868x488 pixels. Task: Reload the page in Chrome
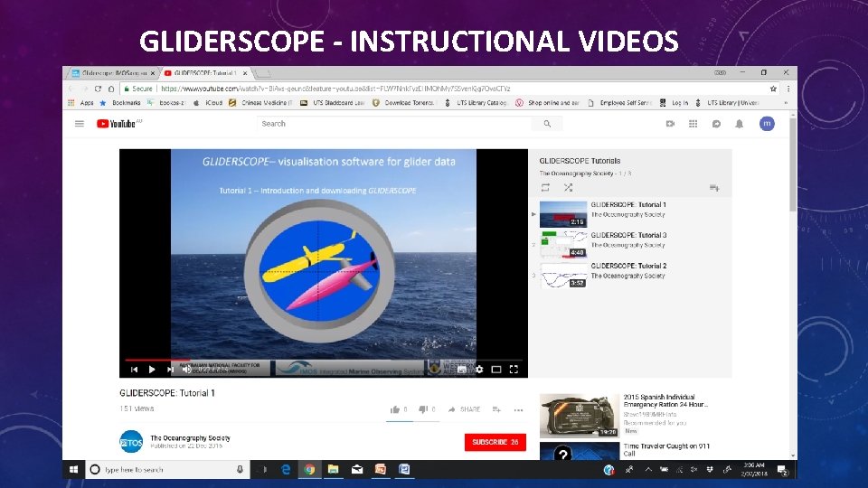click(98, 89)
